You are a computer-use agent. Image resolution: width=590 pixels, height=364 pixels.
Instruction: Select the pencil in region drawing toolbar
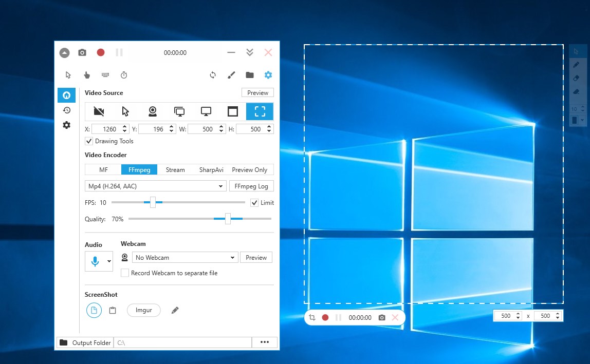click(576, 65)
